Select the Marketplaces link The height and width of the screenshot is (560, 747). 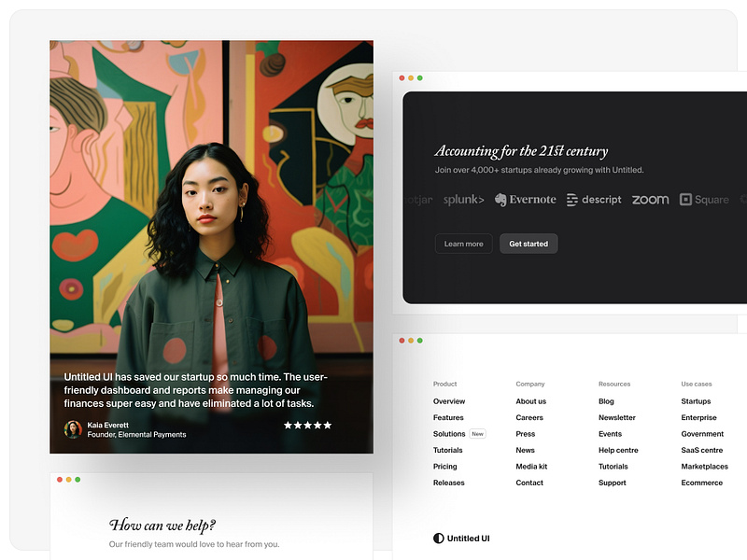coord(704,466)
